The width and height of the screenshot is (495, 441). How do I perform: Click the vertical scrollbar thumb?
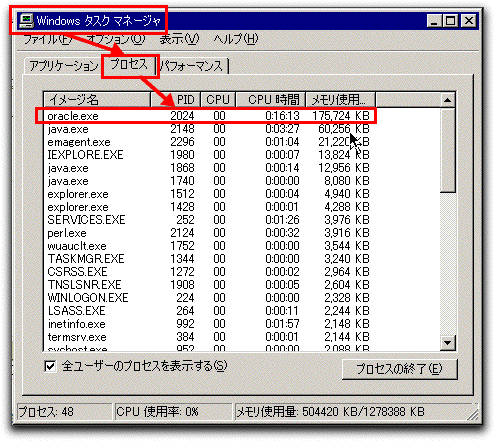click(447, 150)
